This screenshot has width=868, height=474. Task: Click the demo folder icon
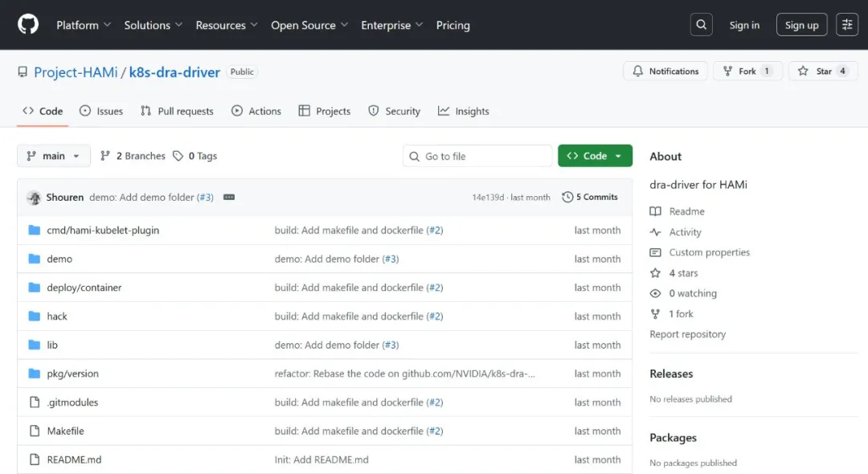click(x=35, y=259)
